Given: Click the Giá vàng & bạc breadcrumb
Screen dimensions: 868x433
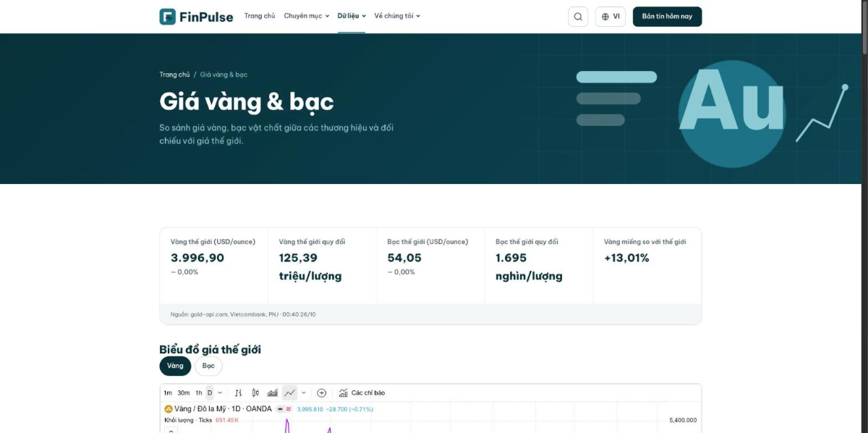Looking at the screenshot, I should 224,75.
